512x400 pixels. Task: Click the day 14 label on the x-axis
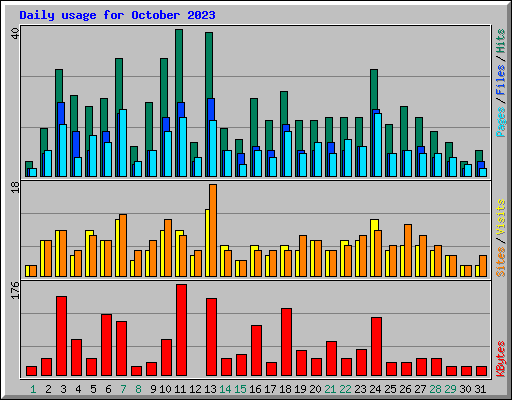tap(225, 389)
